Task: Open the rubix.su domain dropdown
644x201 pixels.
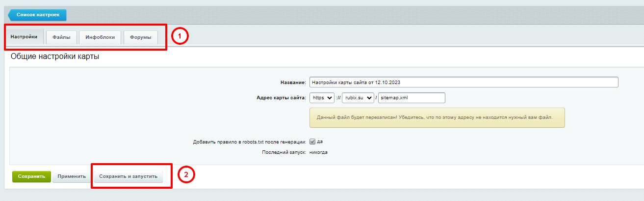Action: 358,98
